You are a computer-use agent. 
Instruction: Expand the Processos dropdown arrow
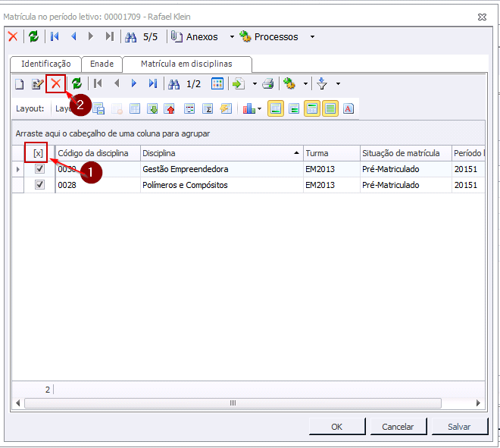[312, 37]
